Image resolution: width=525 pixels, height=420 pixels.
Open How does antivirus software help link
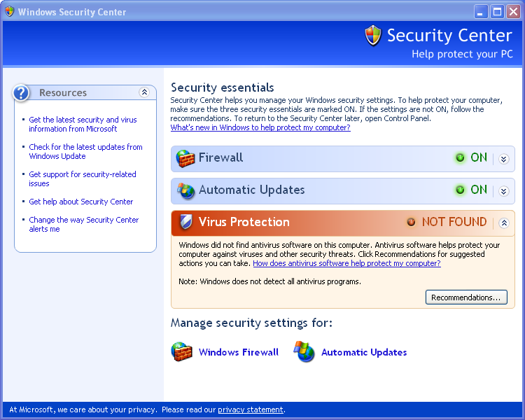tap(346, 263)
